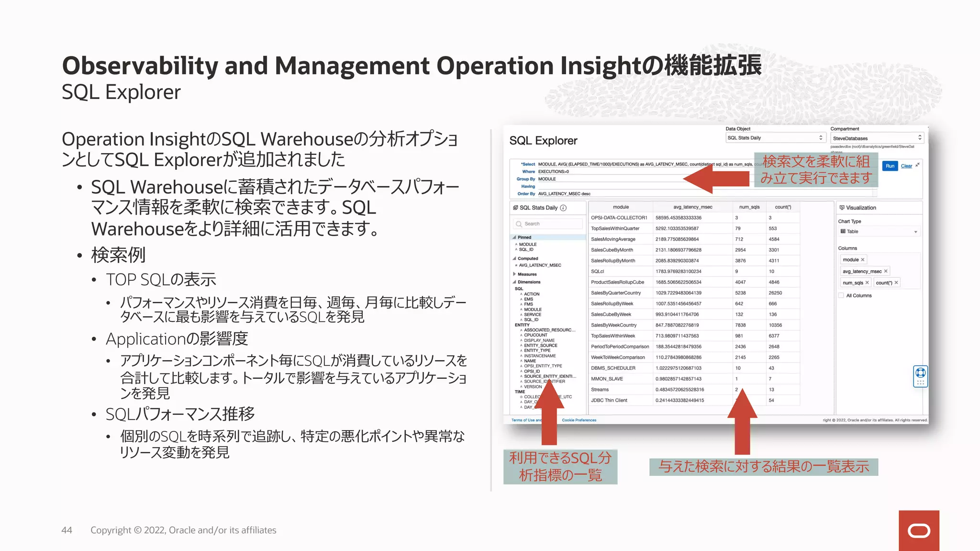Click the red Oracle logo on the slide
The image size is (980, 551).
point(919,530)
